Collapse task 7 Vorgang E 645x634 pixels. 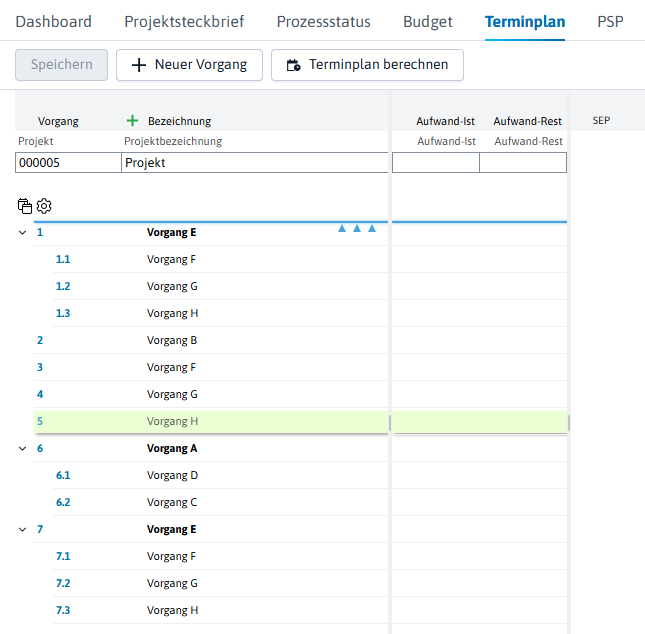(23, 529)
